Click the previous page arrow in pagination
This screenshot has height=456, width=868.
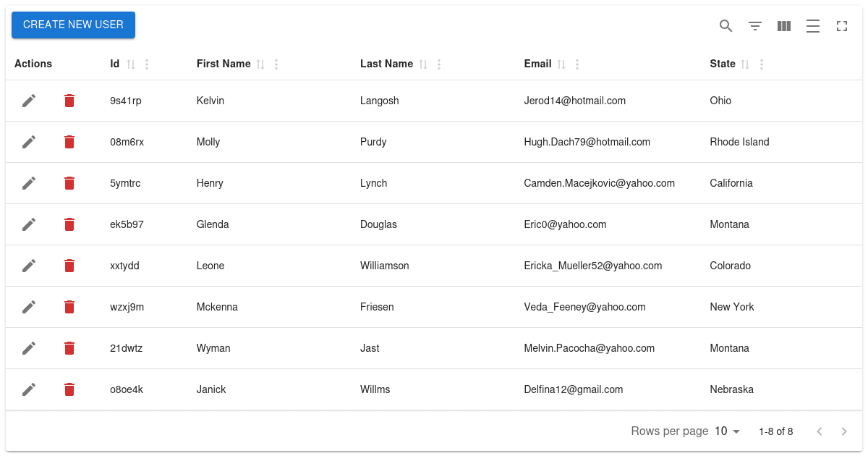point(819,431)
